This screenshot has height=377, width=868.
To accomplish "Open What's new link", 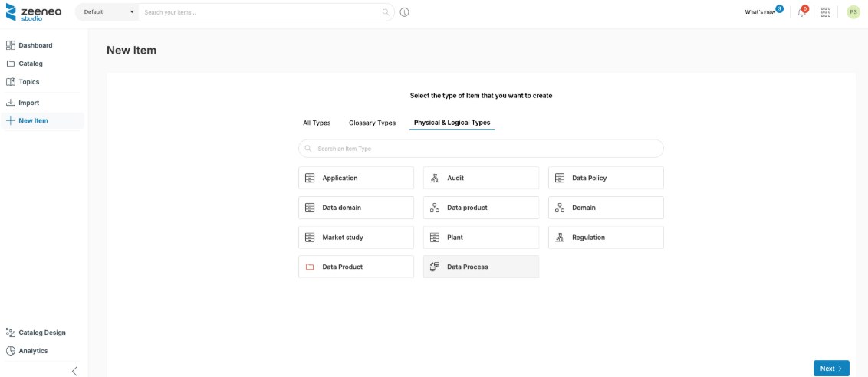I will [760, 12].
